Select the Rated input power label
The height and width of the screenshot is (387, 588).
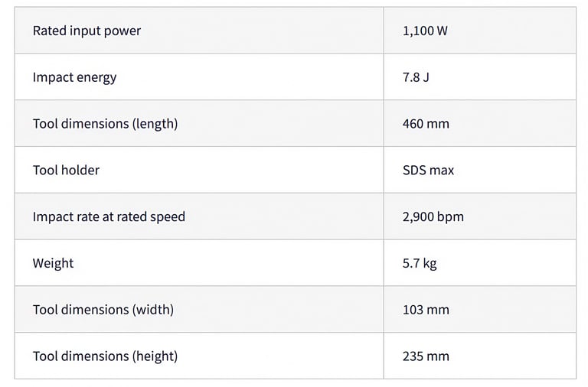click(87, 31)
